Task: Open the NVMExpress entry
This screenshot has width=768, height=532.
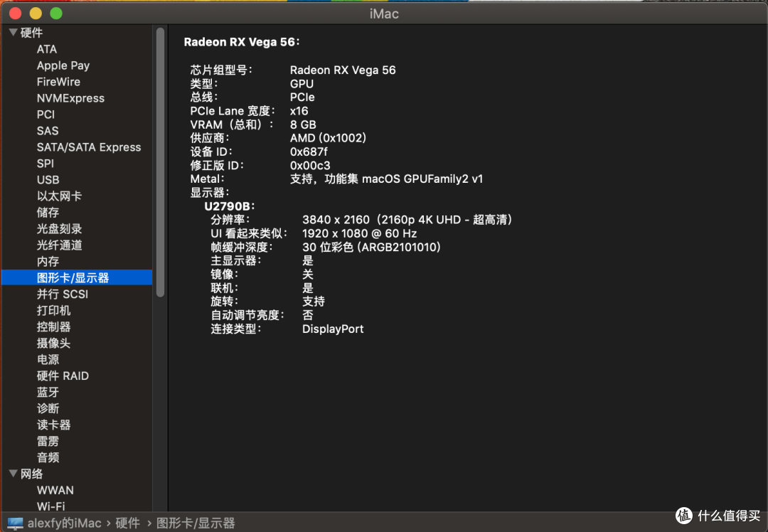Action: (70, 98)
